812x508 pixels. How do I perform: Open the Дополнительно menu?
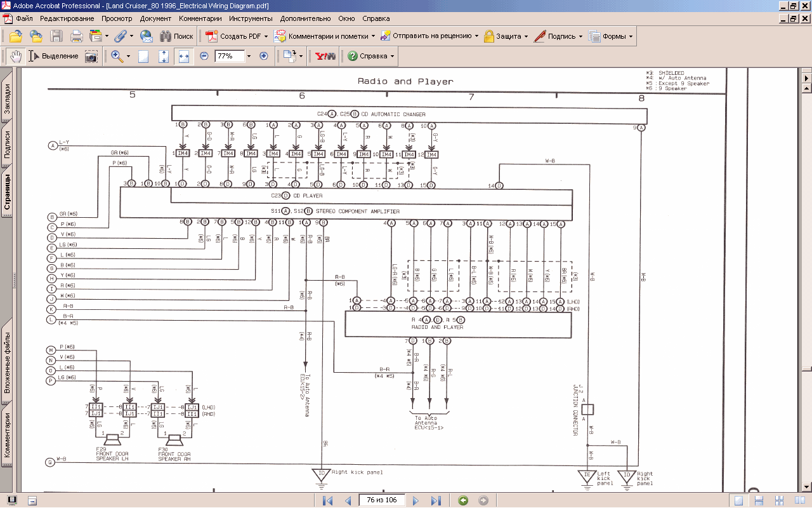pyautogui.click(x=306, y=18)
